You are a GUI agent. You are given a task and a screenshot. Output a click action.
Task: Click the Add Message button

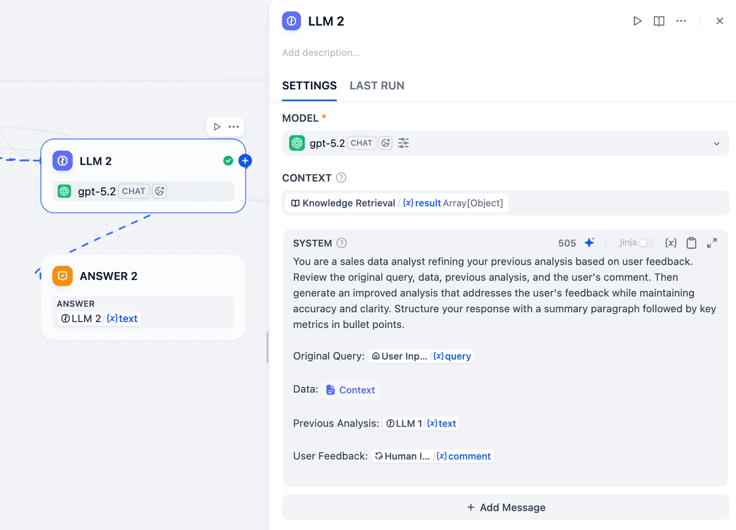[506, 507]
